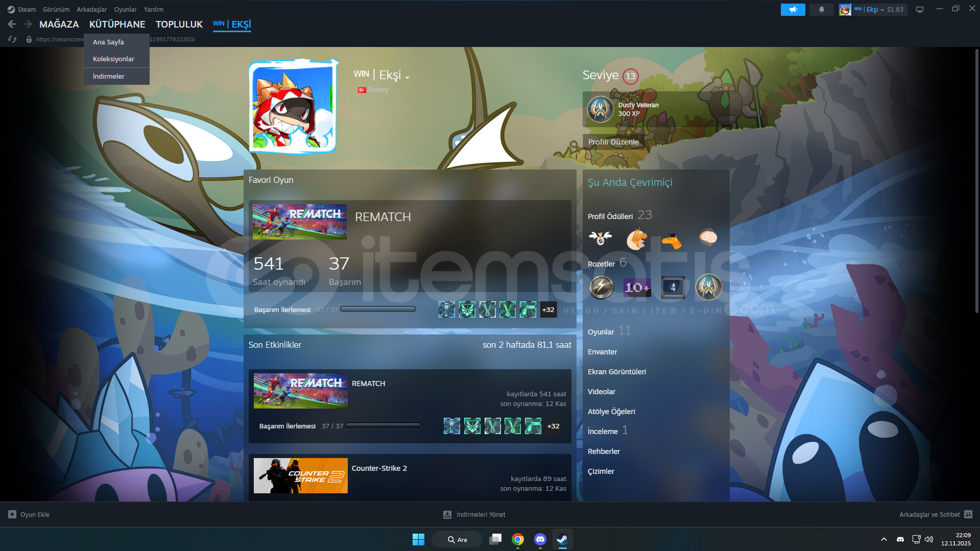Click the winged profile award icon

click(600, 237)
